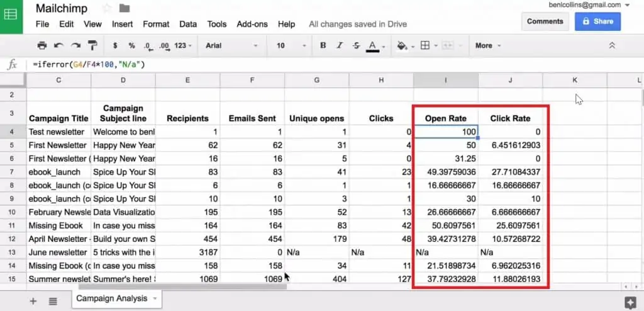Increase decimal places
Screen dimensions: 644x311
coord(164,46)
